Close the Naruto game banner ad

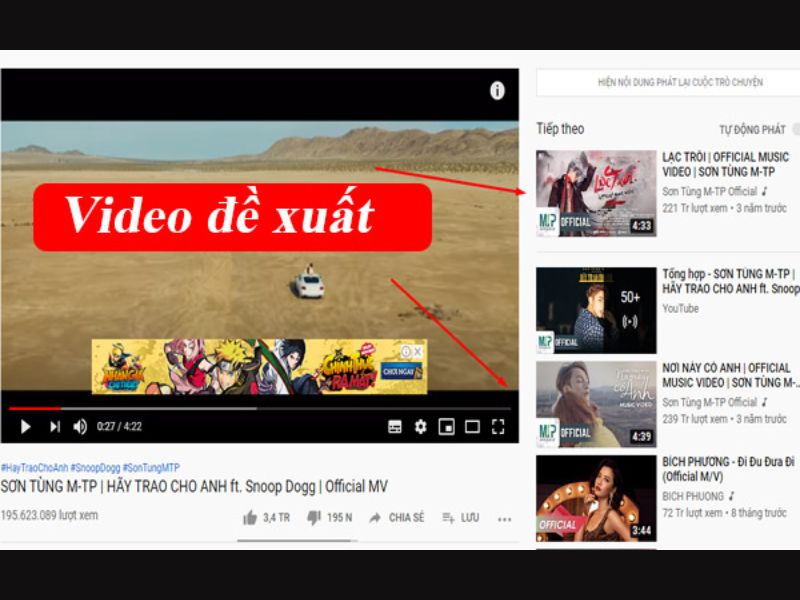(x=418, y=351)
